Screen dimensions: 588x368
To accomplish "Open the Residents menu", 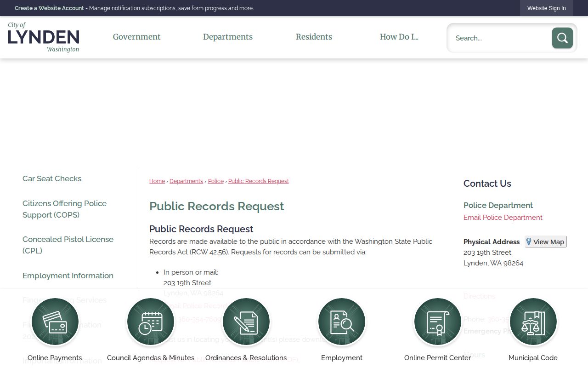I will coord(314,37).
